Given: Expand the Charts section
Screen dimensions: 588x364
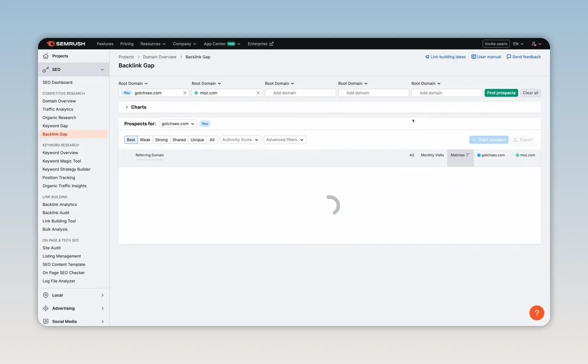Looking at the screenshot, I should coord(127,107).
